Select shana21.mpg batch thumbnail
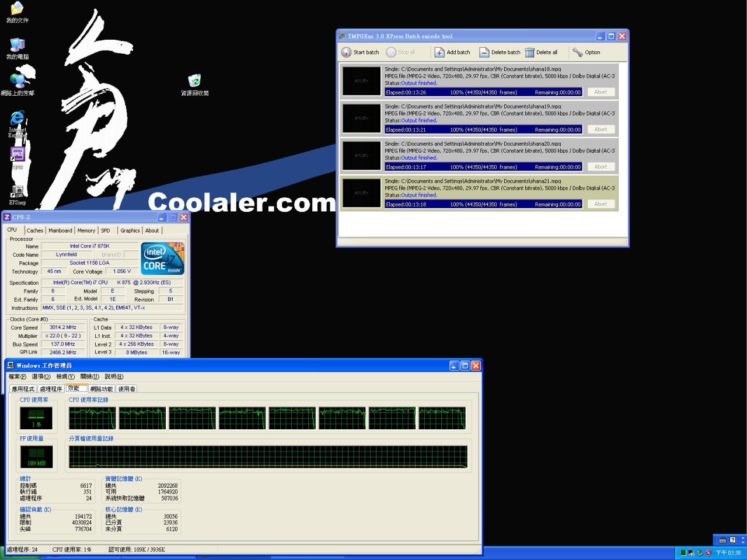The height and width of the screenshot is (560, 747). (362, 193)
